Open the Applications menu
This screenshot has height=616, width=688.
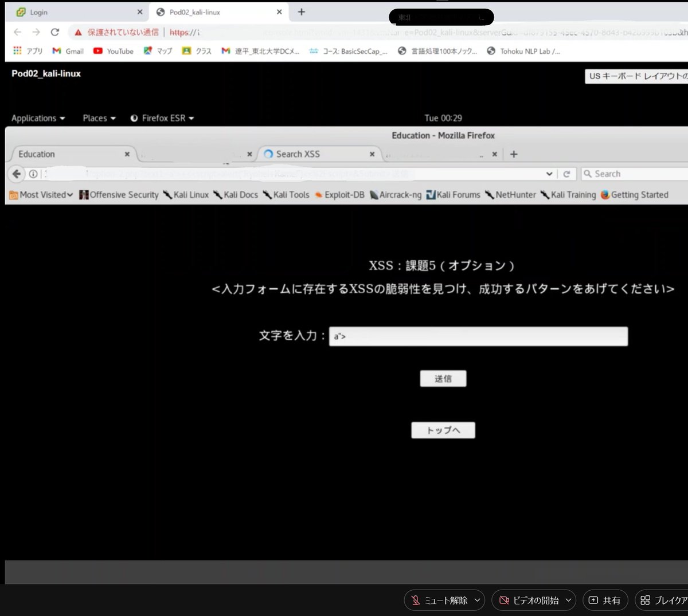38,118
